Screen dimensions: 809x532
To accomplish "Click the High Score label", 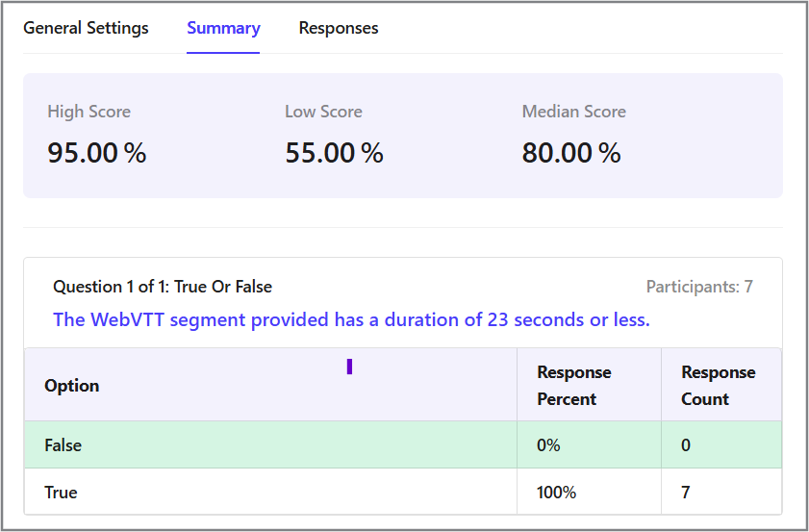I will pyautogui.click(x=88, y=112).
